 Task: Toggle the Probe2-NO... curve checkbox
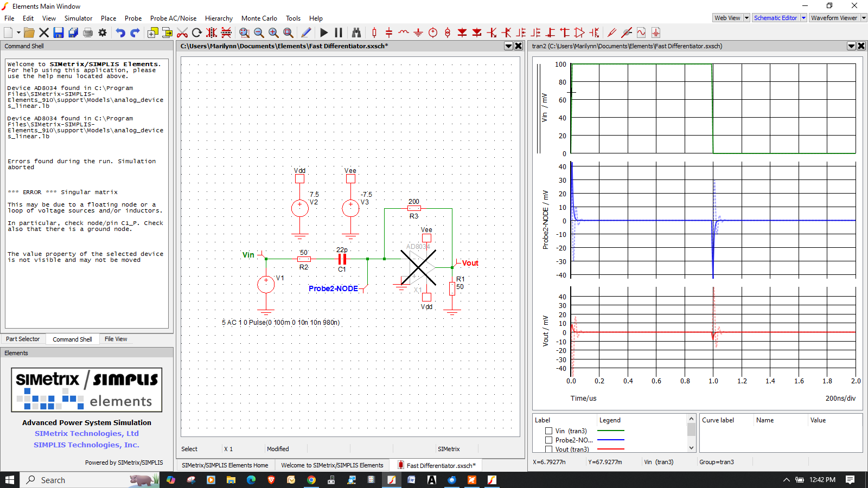coord(548,440)
